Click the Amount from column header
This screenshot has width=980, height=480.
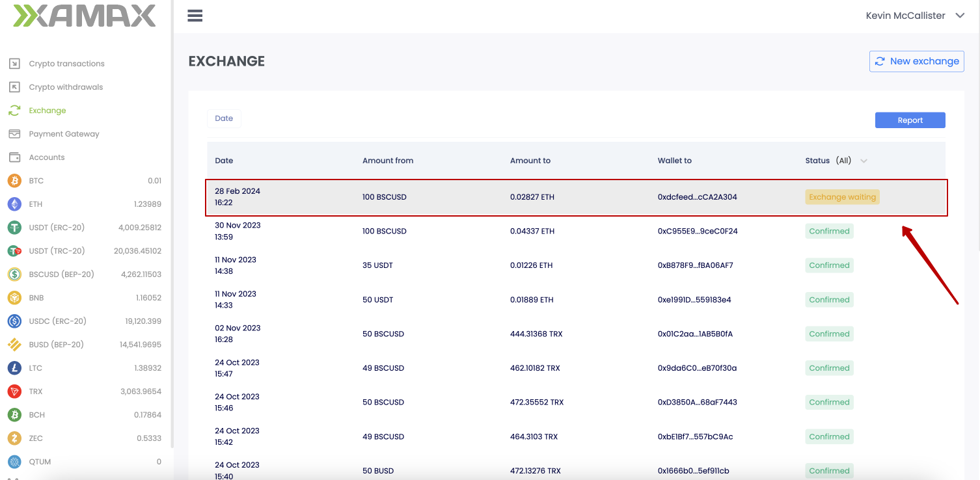[388, 161]
